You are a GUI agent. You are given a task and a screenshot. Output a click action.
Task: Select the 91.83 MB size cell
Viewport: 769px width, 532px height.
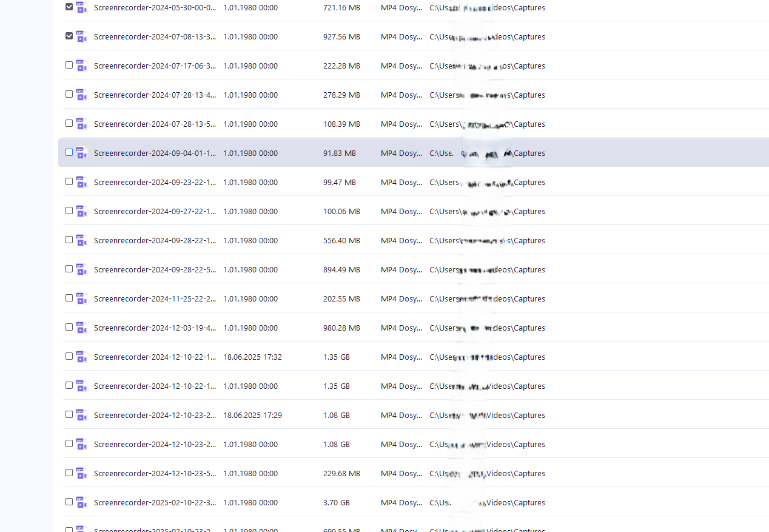(x=340, y=153)
